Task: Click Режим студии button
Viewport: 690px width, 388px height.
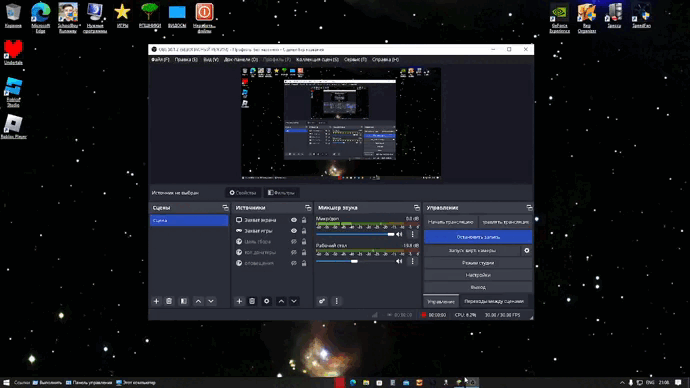Action: tap(478, 263)
